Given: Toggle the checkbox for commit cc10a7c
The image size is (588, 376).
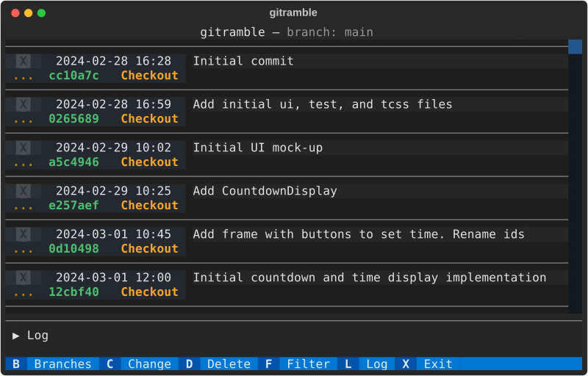Looking at the screenshot, I should pos(24,61).
